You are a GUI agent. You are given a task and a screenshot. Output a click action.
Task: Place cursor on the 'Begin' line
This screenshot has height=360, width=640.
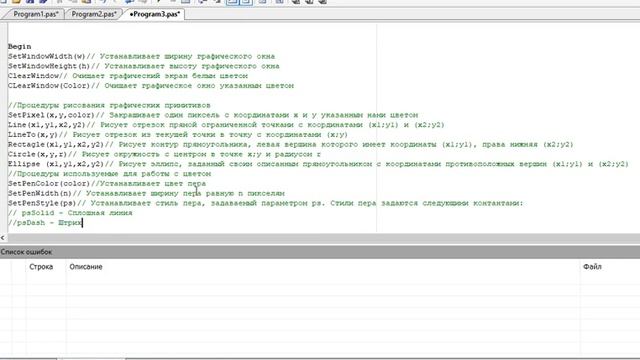tap(19, 47)
